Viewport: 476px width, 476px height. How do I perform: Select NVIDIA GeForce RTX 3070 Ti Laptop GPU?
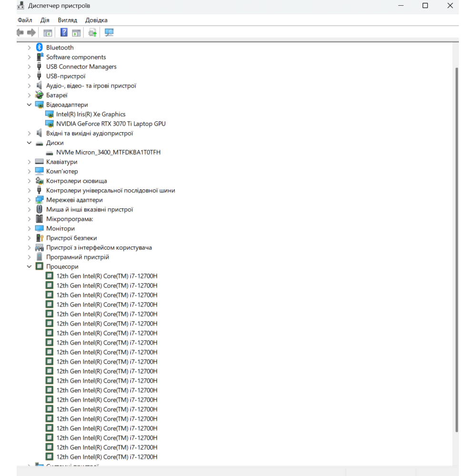[x=110, y=124]
